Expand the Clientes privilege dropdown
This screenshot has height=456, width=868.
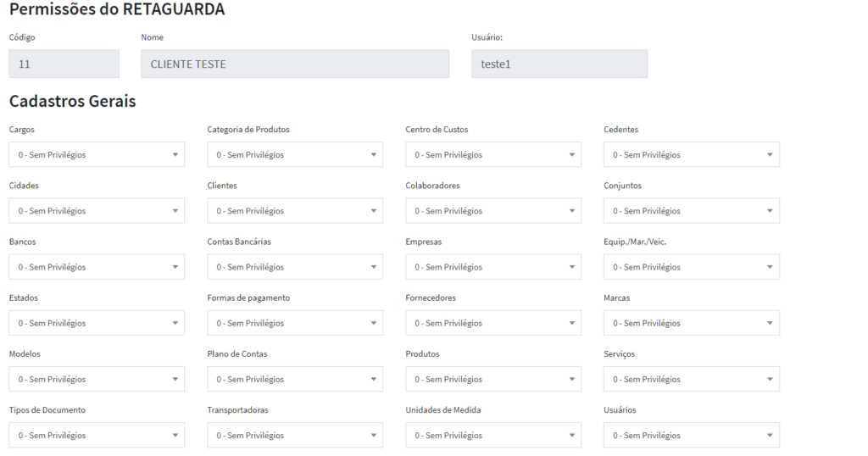pos(295,211)
